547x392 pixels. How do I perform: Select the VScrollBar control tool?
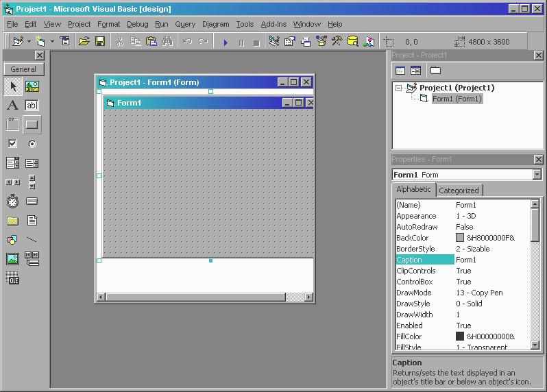[x=32, y=182]
